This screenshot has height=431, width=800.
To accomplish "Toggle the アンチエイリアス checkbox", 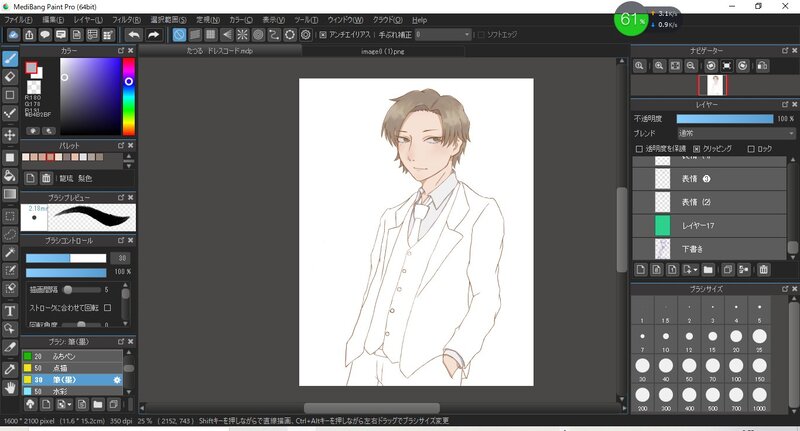I will tap(321, 34).
